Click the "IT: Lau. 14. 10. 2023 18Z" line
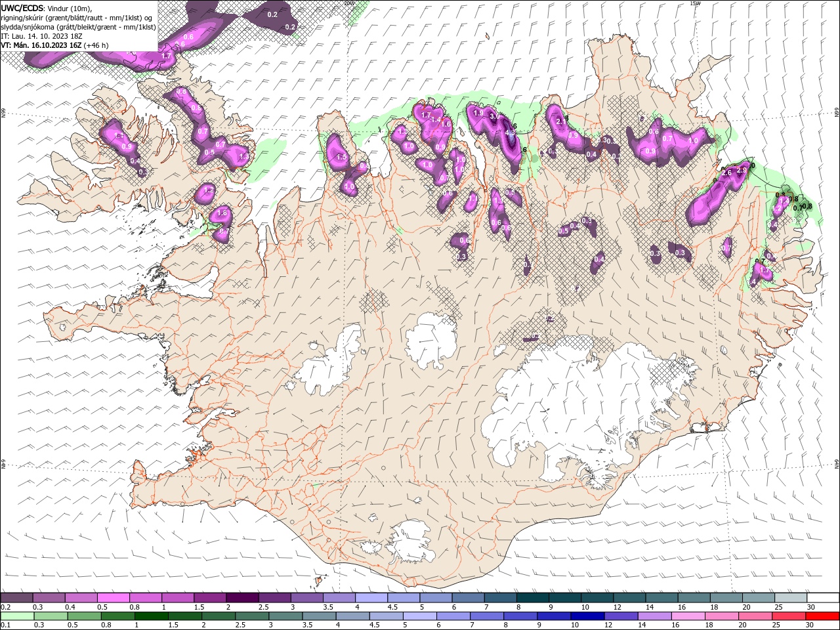Viewport: 840px width, 630px height. [x=41, y=36]
